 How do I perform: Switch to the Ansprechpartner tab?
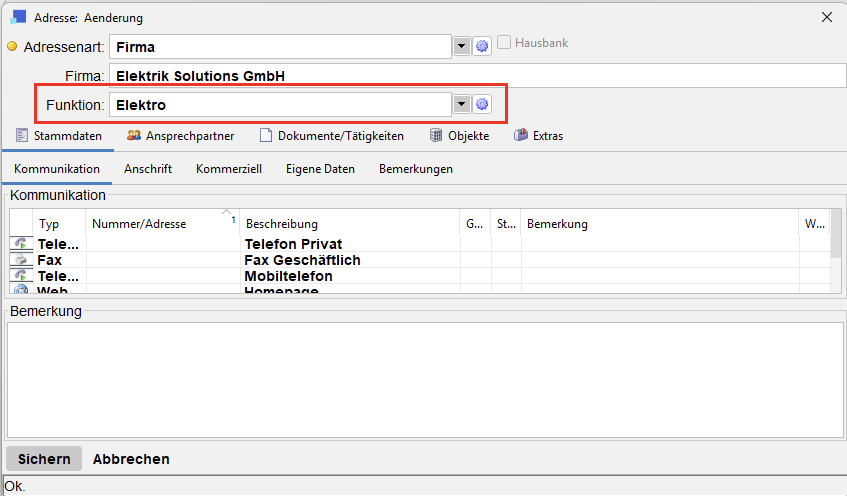180,136
